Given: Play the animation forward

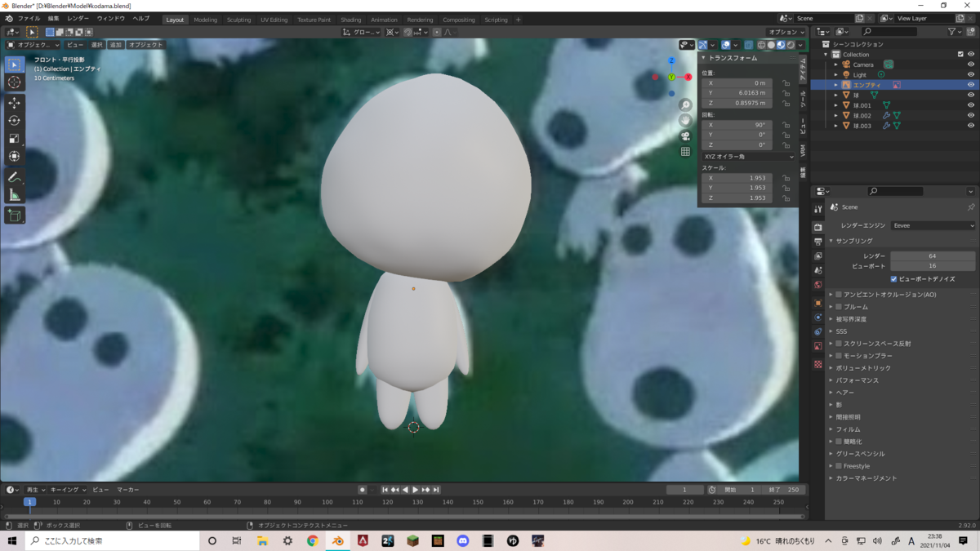Looking at the screenshot, I should tap(415, 490).
